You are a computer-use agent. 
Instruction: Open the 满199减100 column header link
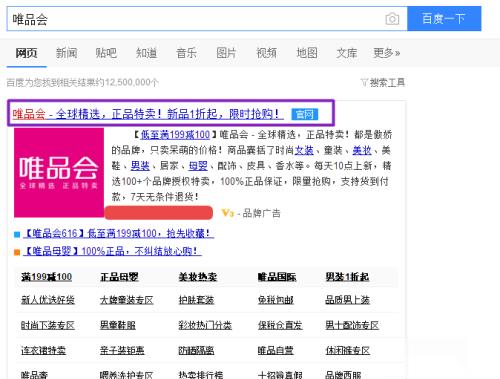tap(47, 277)
